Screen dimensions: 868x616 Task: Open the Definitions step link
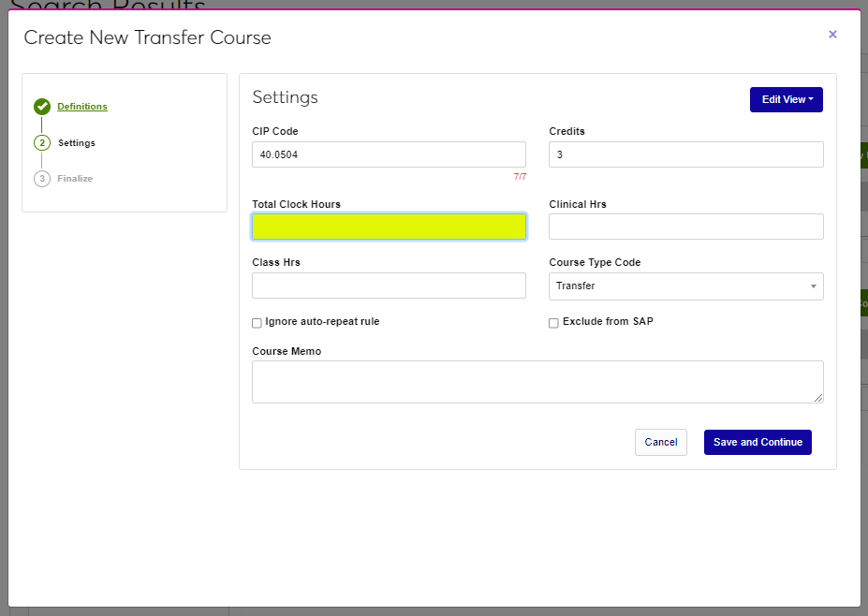[82, 107]
